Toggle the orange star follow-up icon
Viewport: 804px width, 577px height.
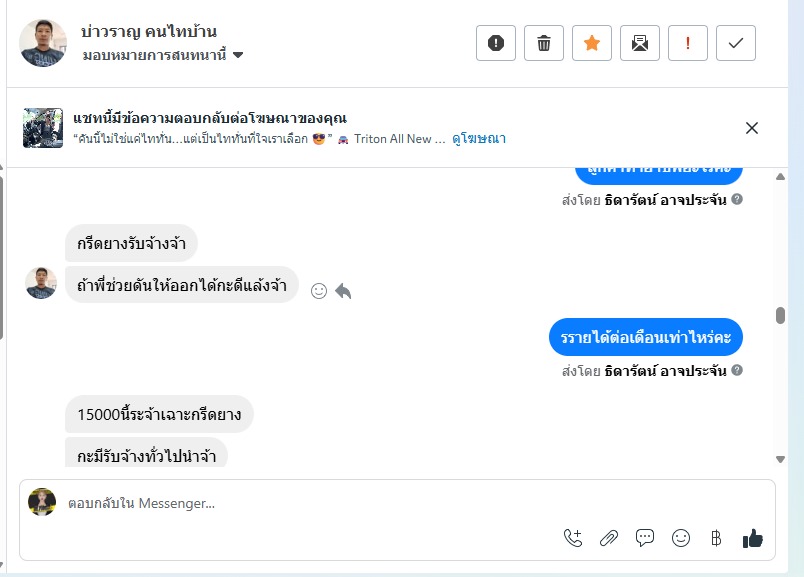click(592, 43)
